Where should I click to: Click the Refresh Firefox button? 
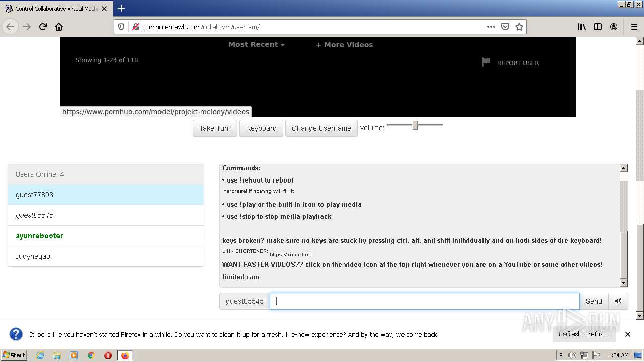[x=584, y=334]
